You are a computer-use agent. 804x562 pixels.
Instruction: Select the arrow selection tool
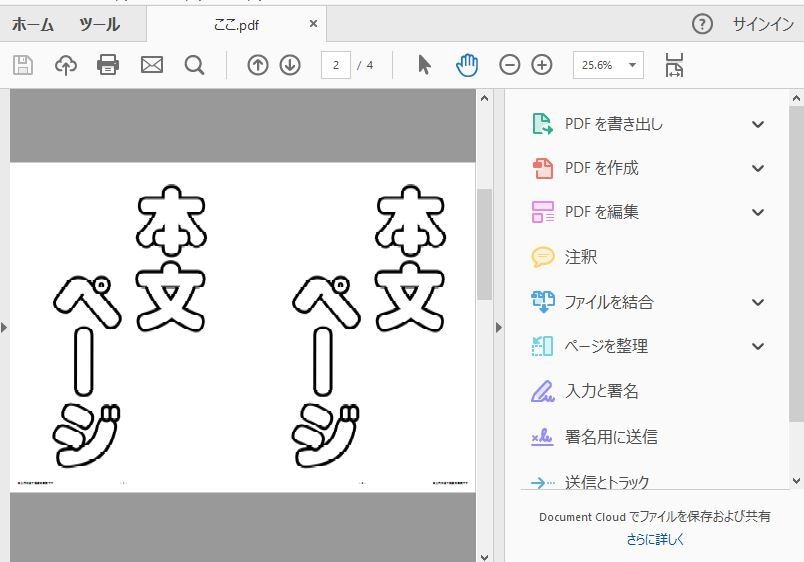[x=424, y=65]
